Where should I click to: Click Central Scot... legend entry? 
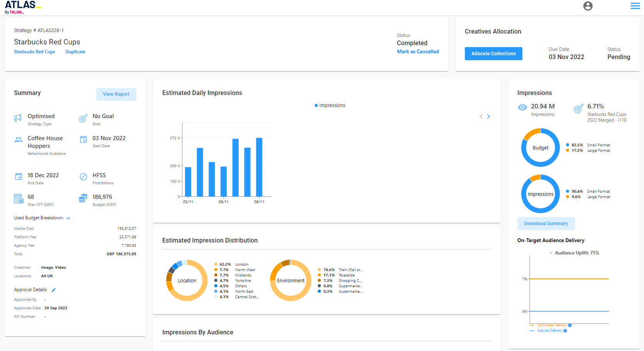(x=237, y=297)
